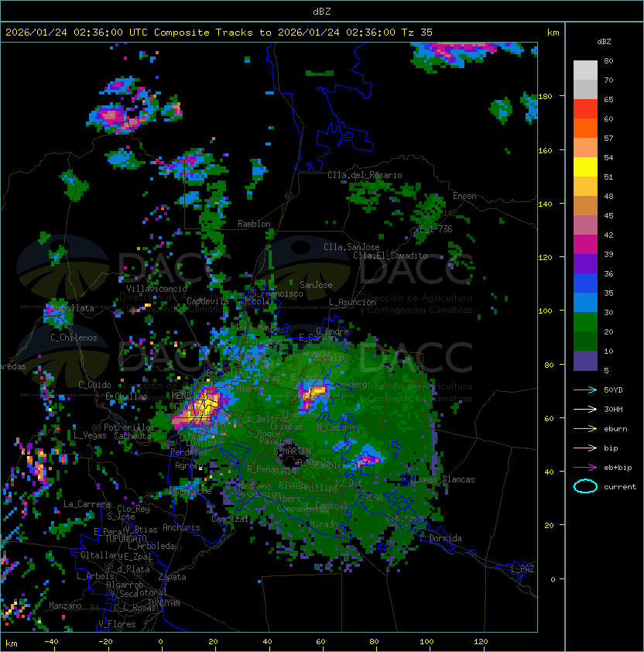The image size is (644, 652).
Task: Click legend value 80
Action: click(x=608, y=60)
